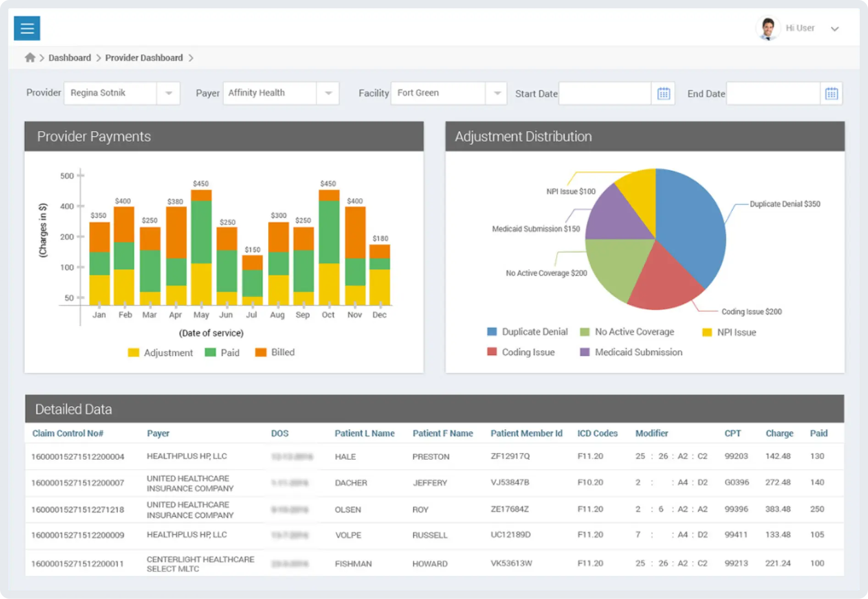Click the Duplicate Denial legend swatch
Screen dimensions: 868x599
click(x=492, y=332)
